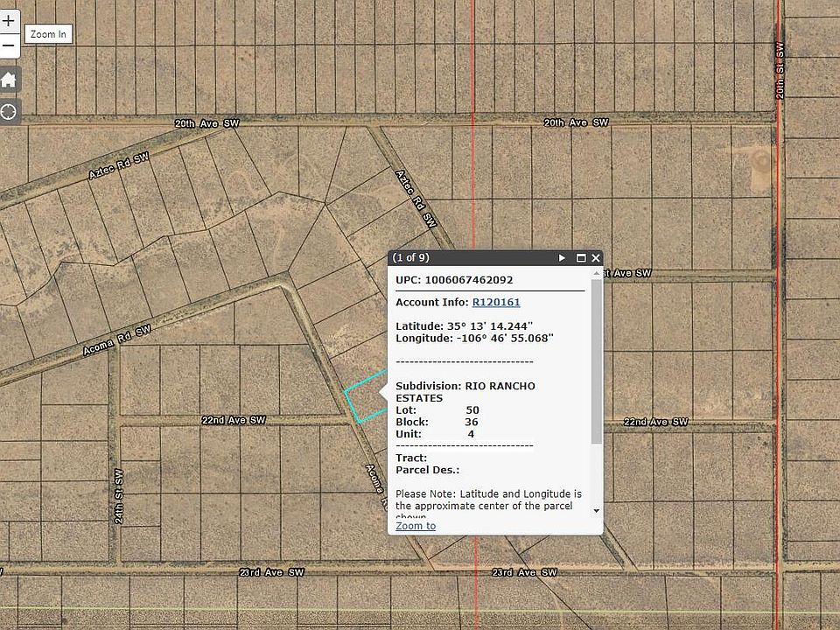
Task: Click the 24th St SW road label
Action: coord(119,496)
